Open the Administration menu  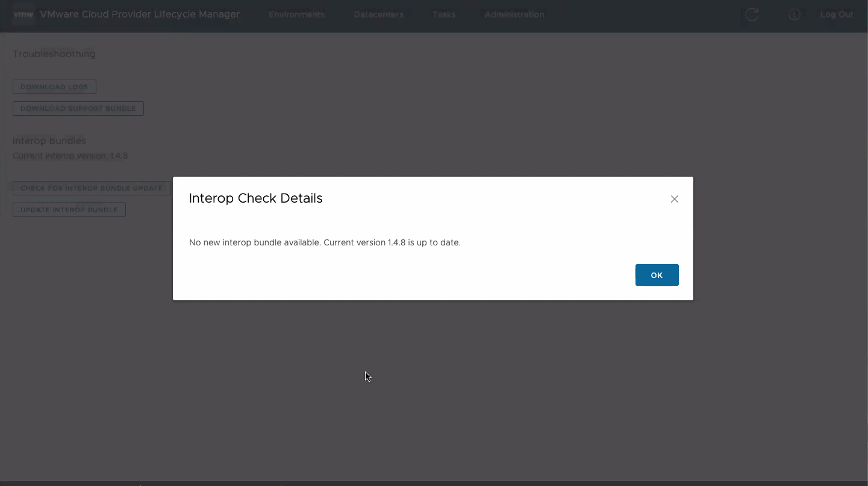tap(514, 14)
